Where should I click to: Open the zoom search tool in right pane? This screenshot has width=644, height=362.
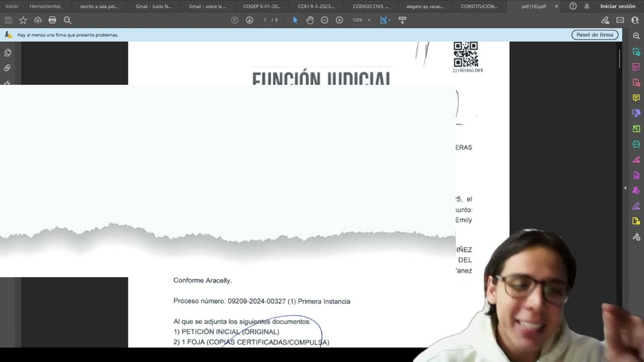click(x=636, y=36)
